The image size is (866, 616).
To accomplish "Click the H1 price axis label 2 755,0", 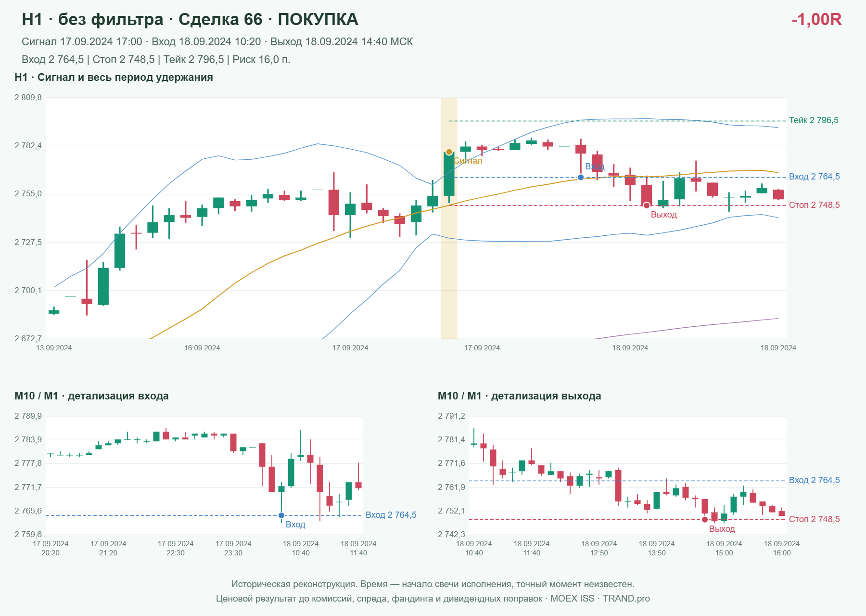I will [x=28, y=194].
